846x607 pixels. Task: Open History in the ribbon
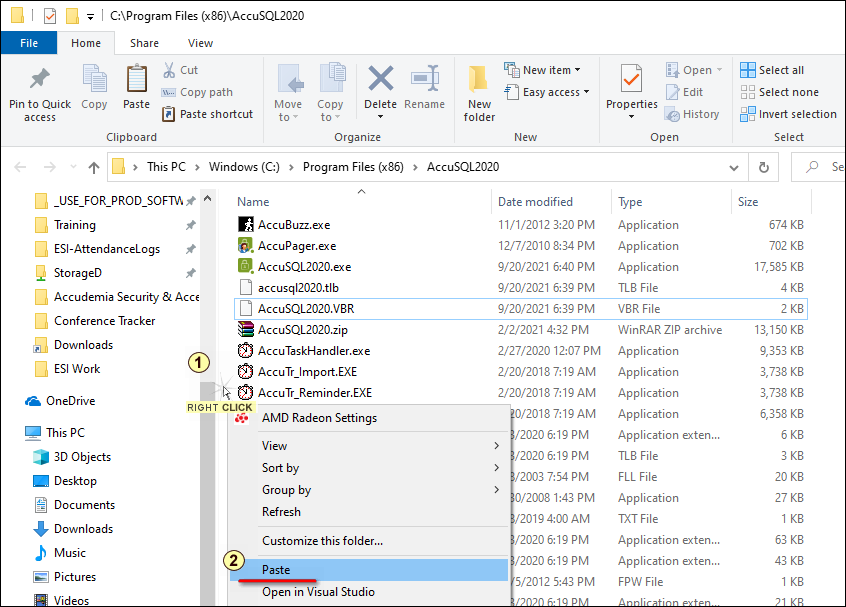tap(692, 114)
